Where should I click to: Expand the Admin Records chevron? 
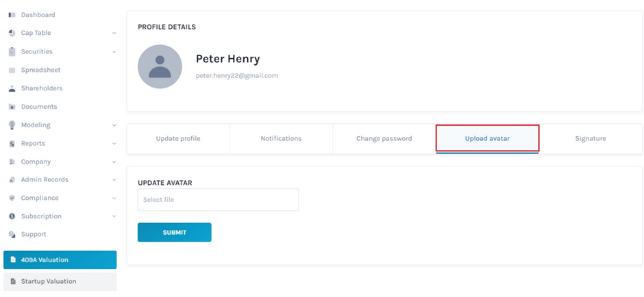[114, 180]
